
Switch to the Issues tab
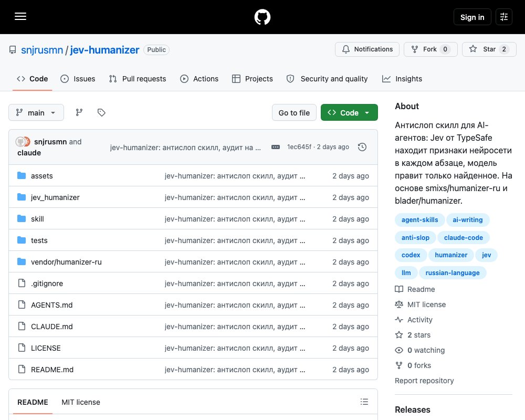(x=78, y=79)
